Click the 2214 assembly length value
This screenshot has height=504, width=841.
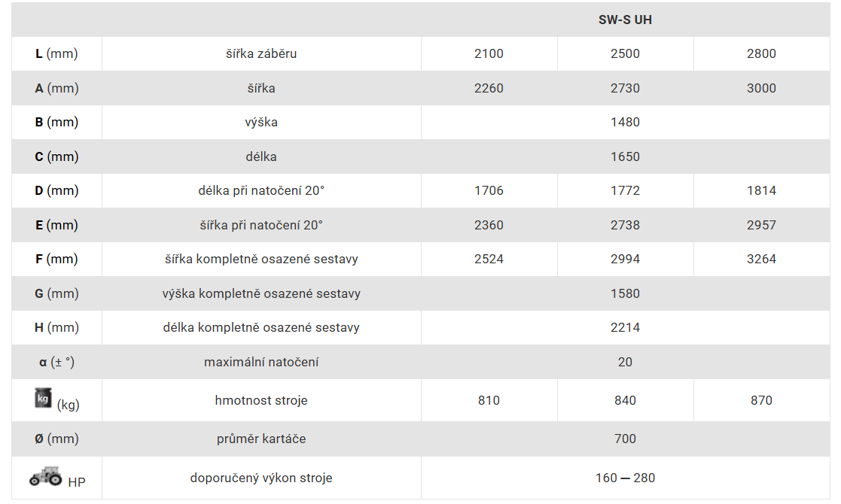click(x=625, y=328)
